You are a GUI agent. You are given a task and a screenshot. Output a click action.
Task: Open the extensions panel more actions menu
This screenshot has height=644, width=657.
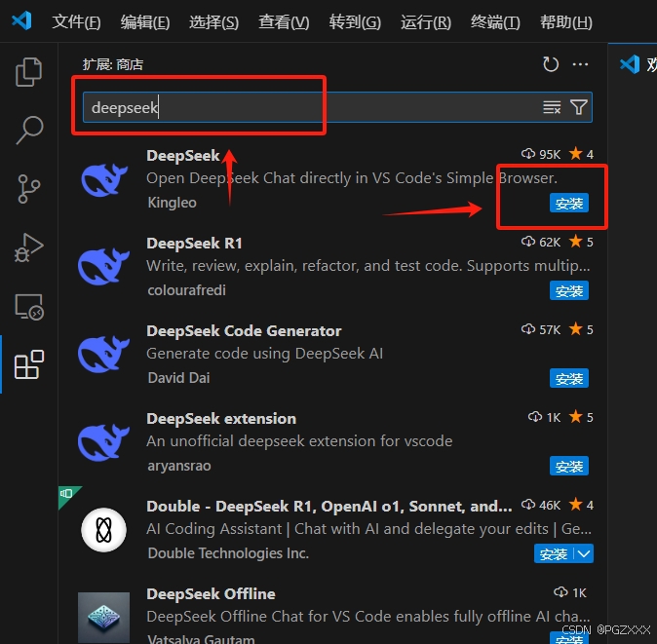pyautogui.click(x=580, y=64)
